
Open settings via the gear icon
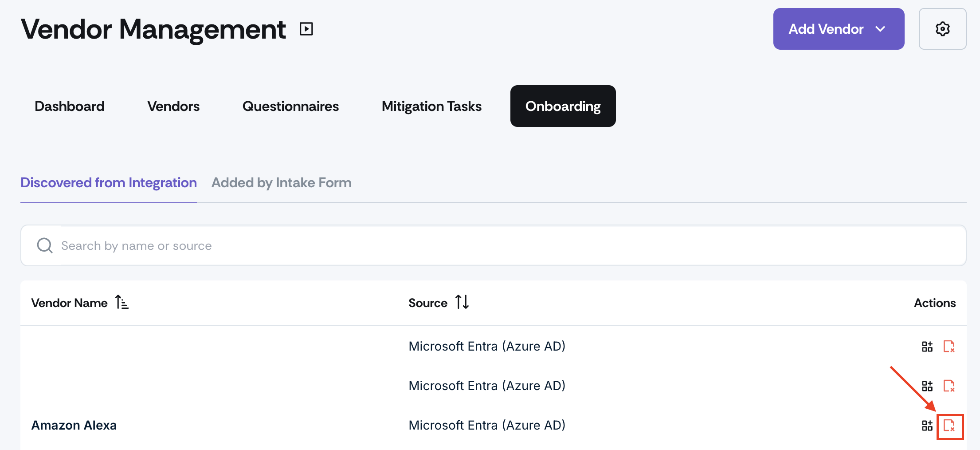[x=942, y=29]
